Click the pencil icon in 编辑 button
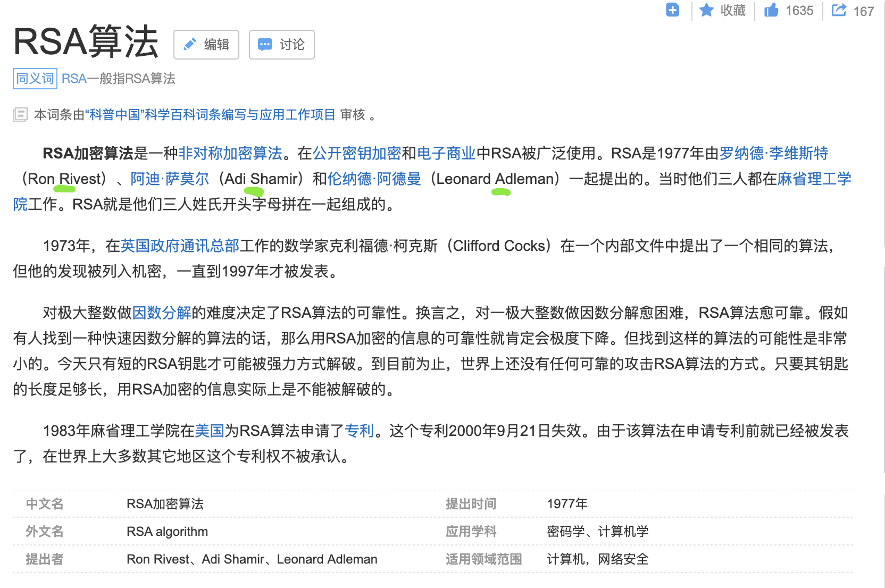The image size is (885, 588). pos(190,45)
